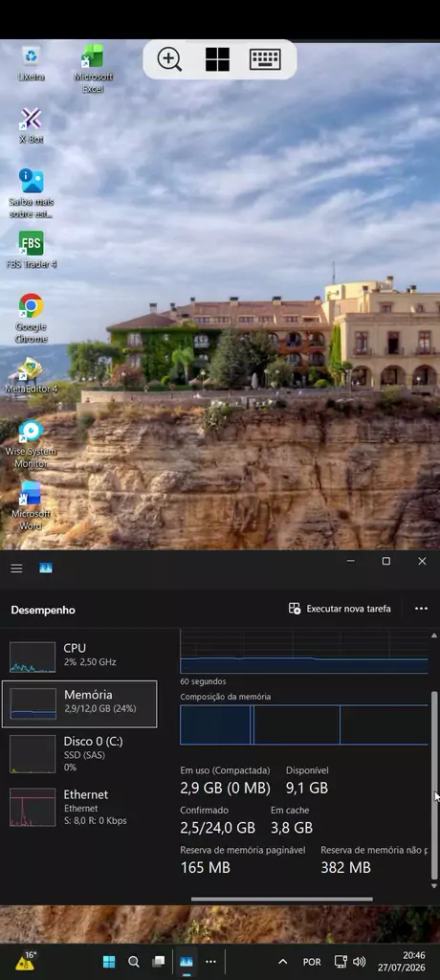
Task: Click the horizontal scrollbar in Task Manager
Action: (x=282, y=899)
